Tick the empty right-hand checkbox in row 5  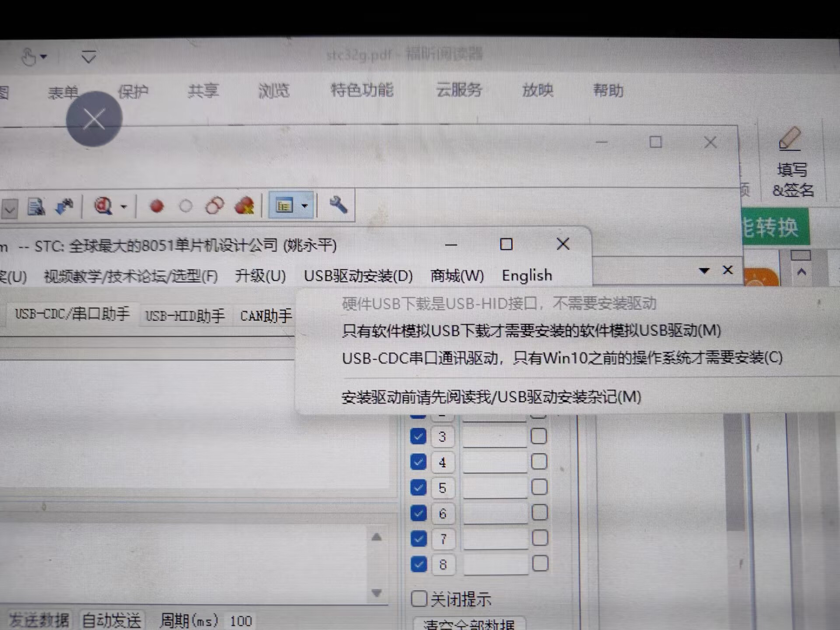tap(539, 487)
